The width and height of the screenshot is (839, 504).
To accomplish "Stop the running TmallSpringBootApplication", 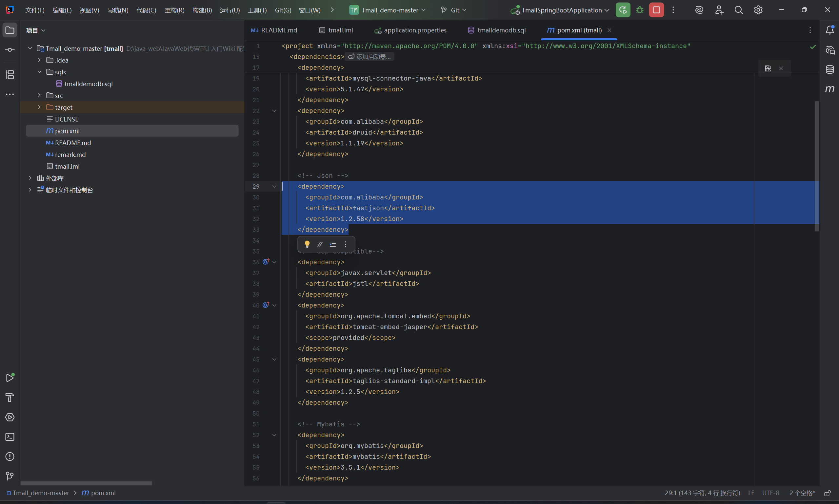I will click(x=656, y=10).
